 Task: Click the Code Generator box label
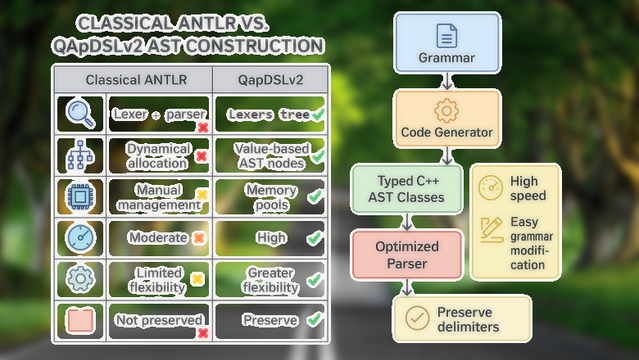click(447, 133)
